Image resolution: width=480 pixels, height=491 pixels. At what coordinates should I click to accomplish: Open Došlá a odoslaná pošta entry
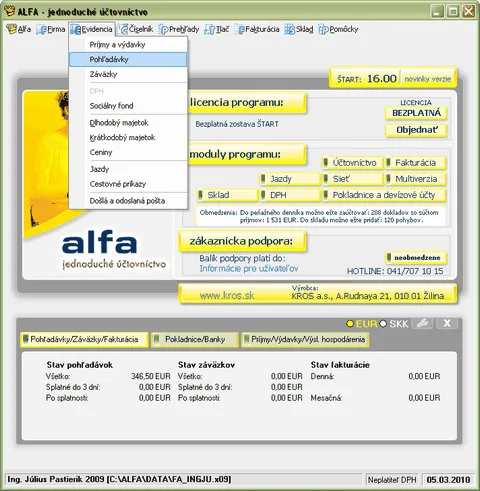(x=128, y=201)
